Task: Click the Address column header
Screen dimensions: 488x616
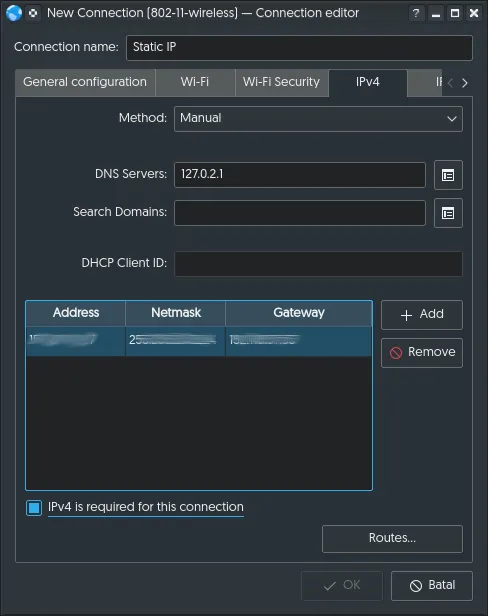Action: [x=75, y=313]
